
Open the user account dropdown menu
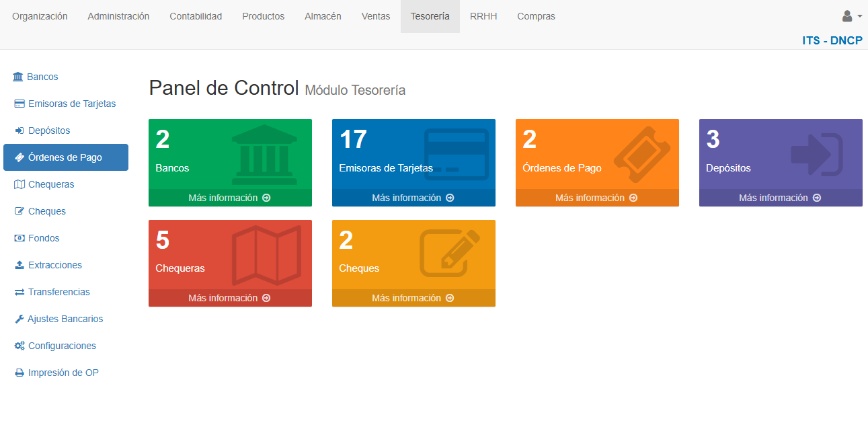tap(851, 16)
